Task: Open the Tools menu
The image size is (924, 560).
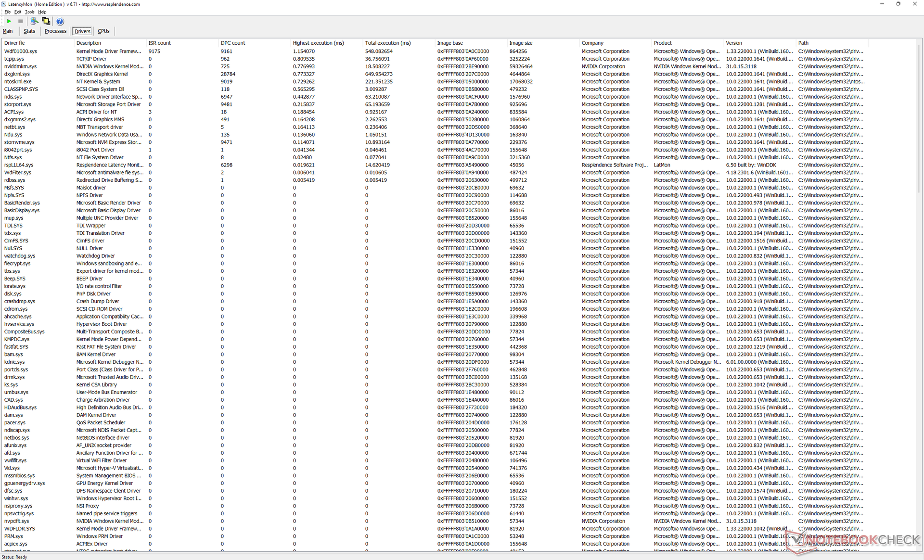Action: point(30,12)
